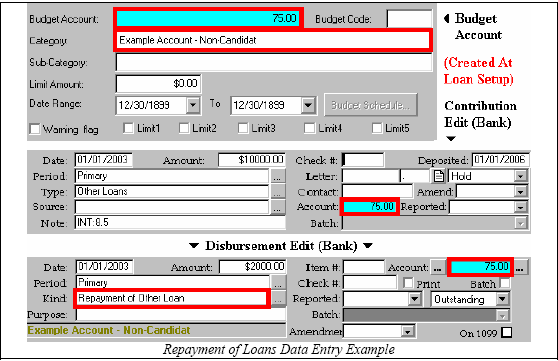
Task: Click the Item # field
Action: click(x=364, y=267)
